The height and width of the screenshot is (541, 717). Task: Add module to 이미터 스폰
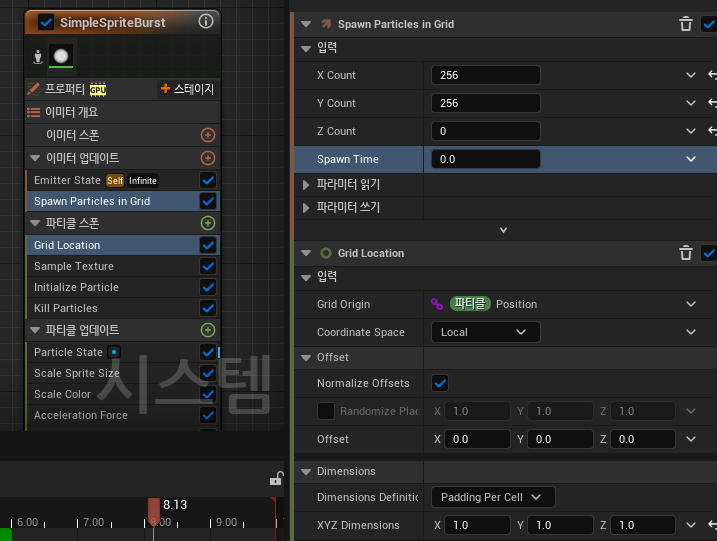click(208, 135)
